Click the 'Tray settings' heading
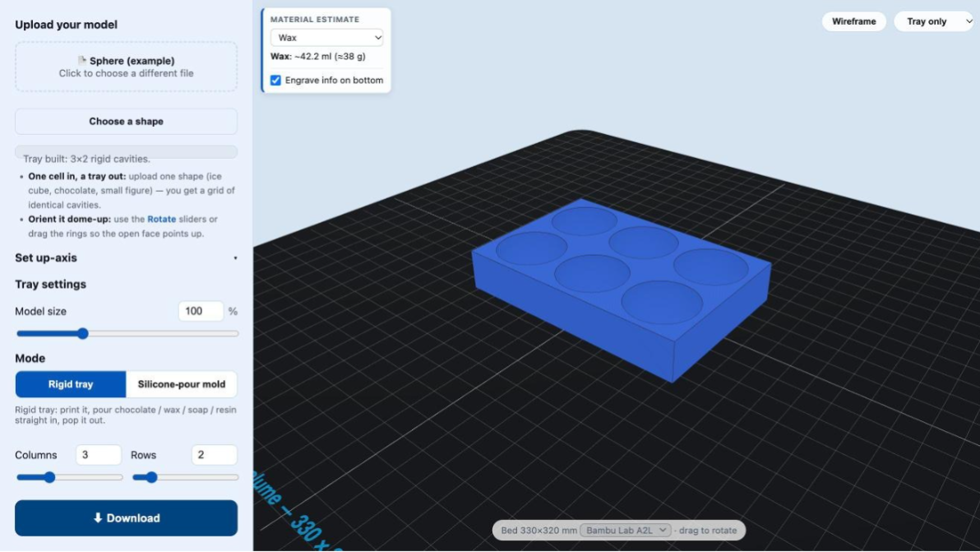This screenshot has height=552, width=980. pyautogui.click(x=51, y=285)
